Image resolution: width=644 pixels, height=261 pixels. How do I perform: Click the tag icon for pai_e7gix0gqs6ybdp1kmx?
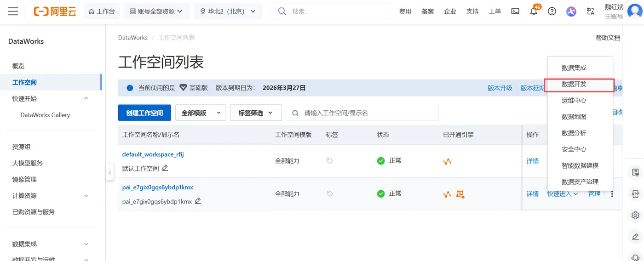330,194
